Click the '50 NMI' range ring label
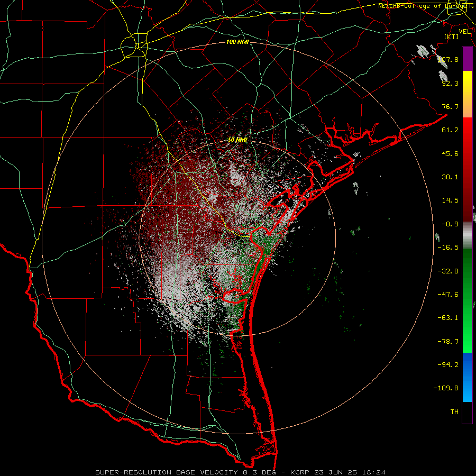 (237, 140)
